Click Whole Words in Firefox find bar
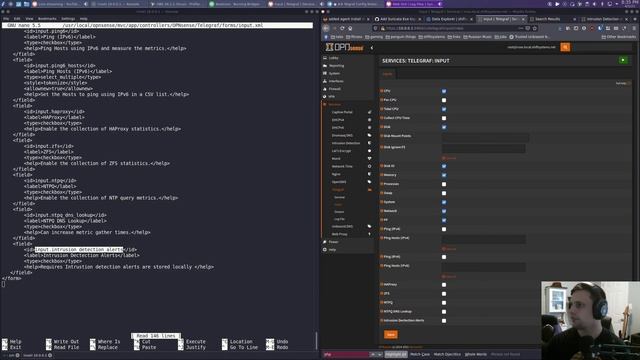 (476, 354)
